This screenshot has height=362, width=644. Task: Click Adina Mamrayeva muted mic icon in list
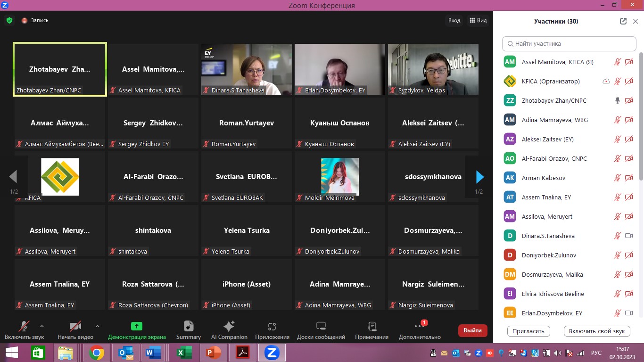point(617,120)
